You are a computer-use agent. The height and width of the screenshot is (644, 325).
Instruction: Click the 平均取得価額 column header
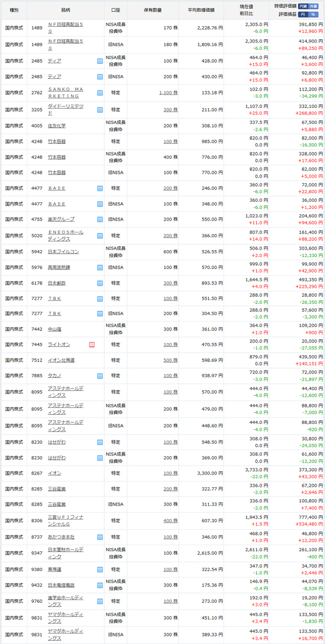202,10
